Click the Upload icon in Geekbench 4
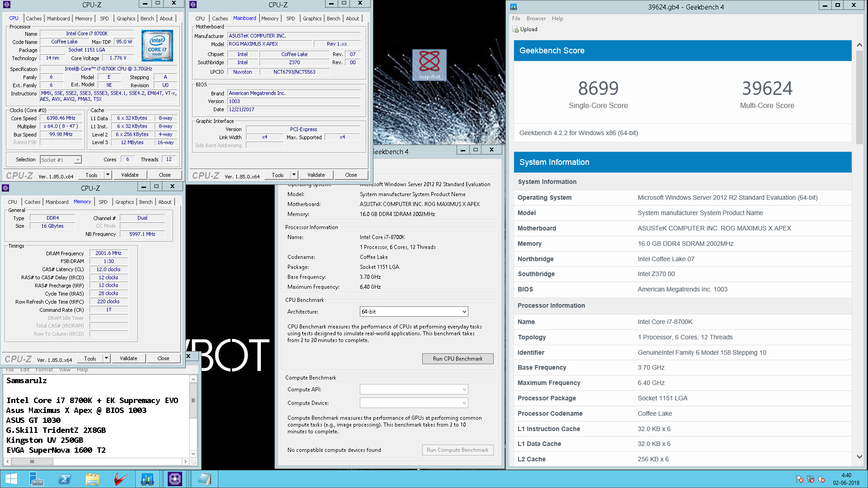Image resolution: width=868 pixels, height=488 pixels. pos(515,29)
